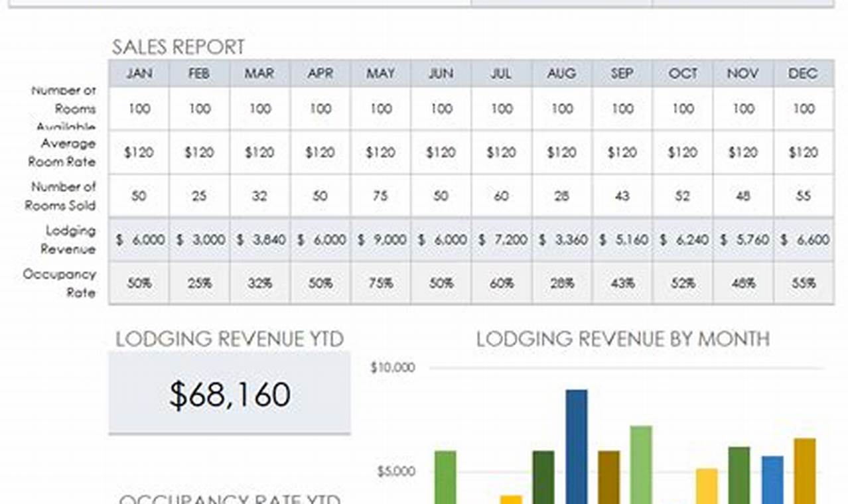
Task: Click the gold December chart bar
Action: click(x=804, y=471)
